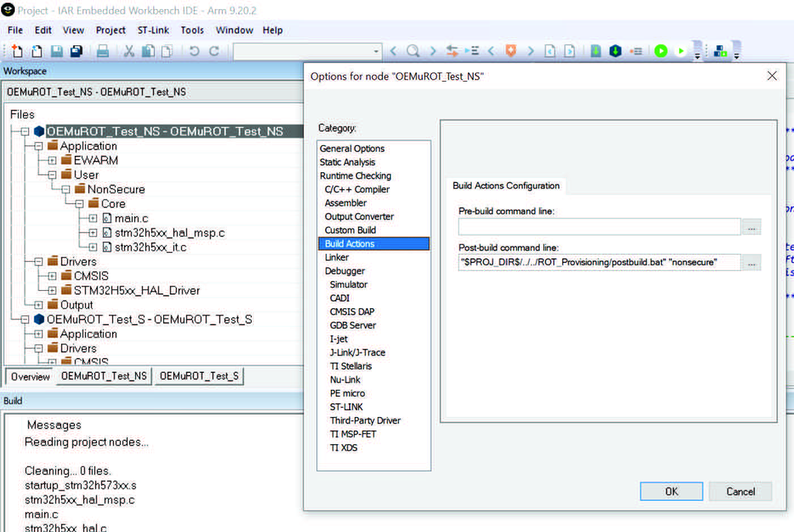
Task: Select stm32h5xx_hal_msp.c in workspace tree
Action: pos(169,233)
